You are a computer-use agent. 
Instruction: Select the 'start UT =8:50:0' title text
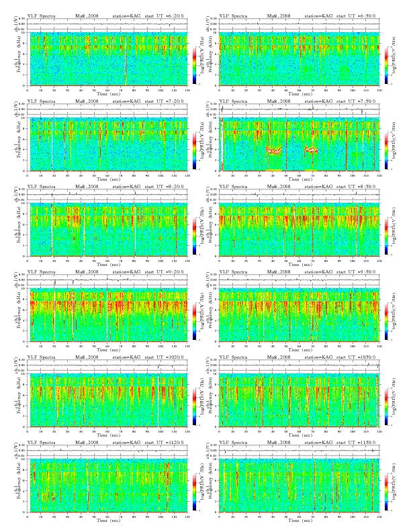[x=356, y=186]
